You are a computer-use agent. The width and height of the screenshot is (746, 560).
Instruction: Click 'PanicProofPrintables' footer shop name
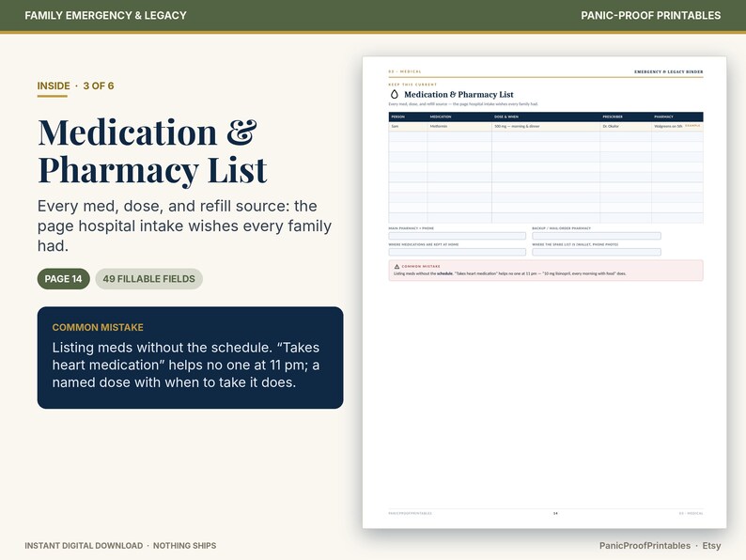(645, 545)
